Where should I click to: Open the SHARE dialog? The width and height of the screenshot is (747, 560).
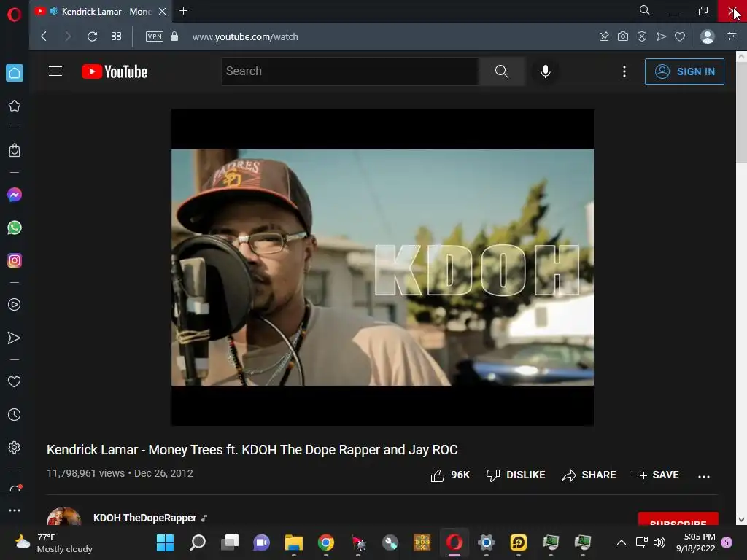click(x=589, y=475)
